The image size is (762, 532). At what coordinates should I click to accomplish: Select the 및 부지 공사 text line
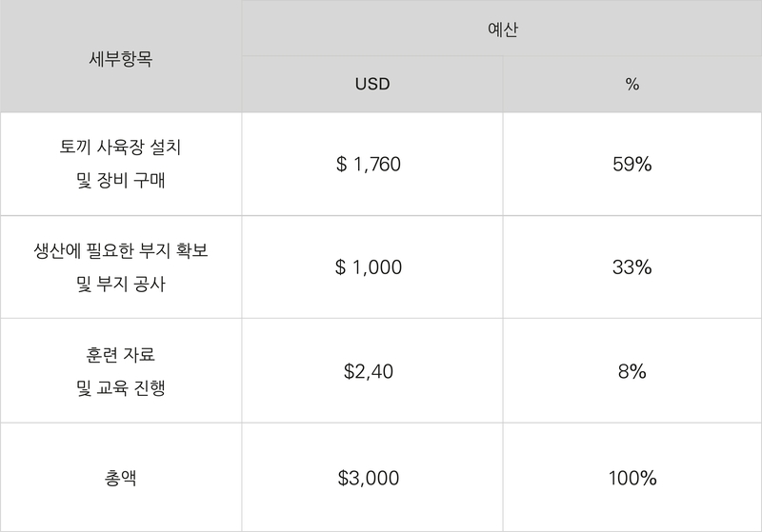point(121,284)
